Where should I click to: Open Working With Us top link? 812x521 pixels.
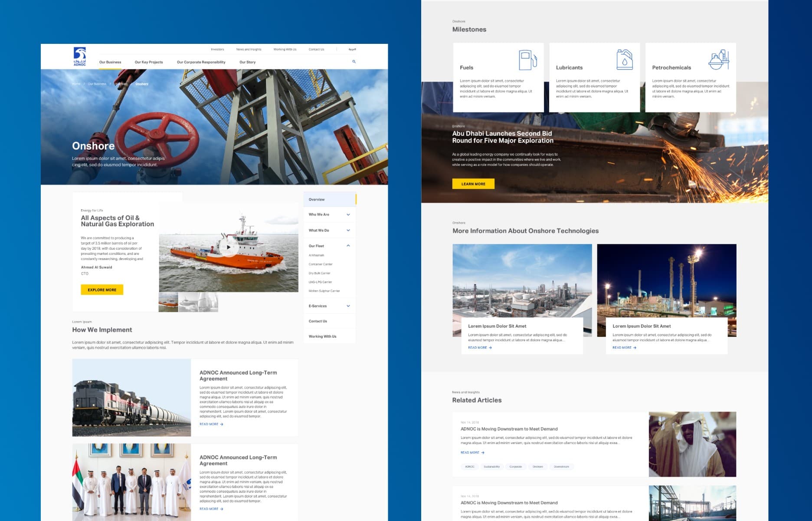(x=285, y=49)
